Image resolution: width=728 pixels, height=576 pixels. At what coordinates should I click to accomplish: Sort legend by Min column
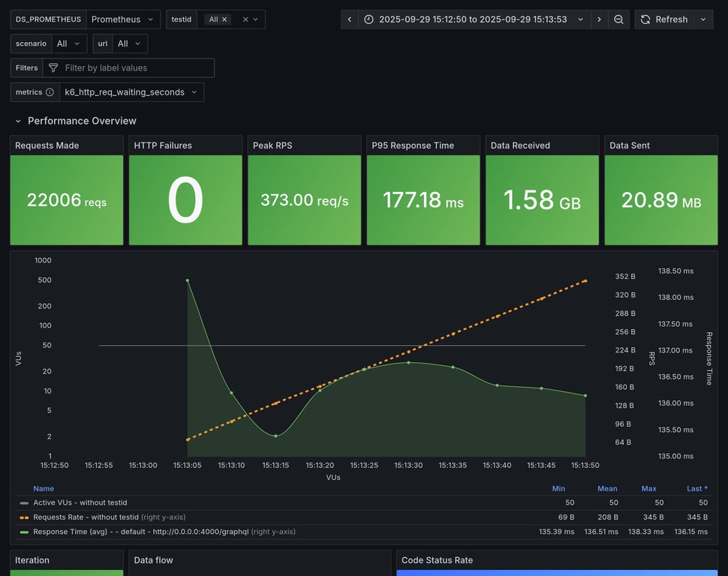click(558, 488)
